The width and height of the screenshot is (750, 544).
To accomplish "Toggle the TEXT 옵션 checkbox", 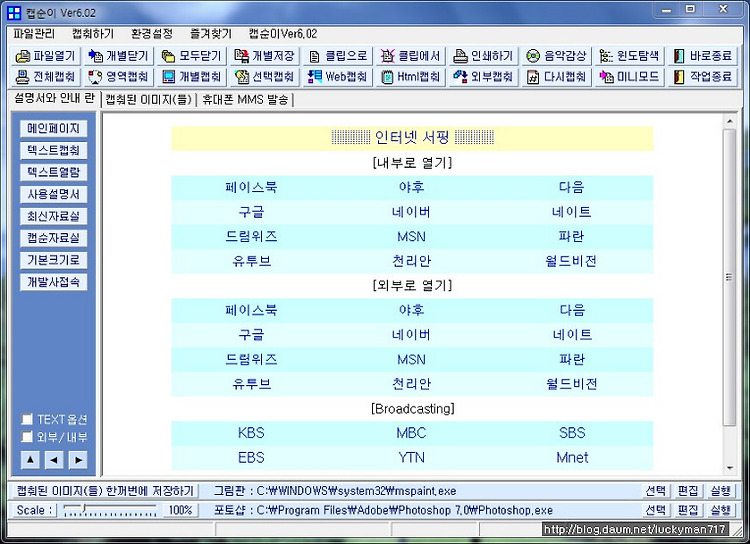I will (27, 420).
